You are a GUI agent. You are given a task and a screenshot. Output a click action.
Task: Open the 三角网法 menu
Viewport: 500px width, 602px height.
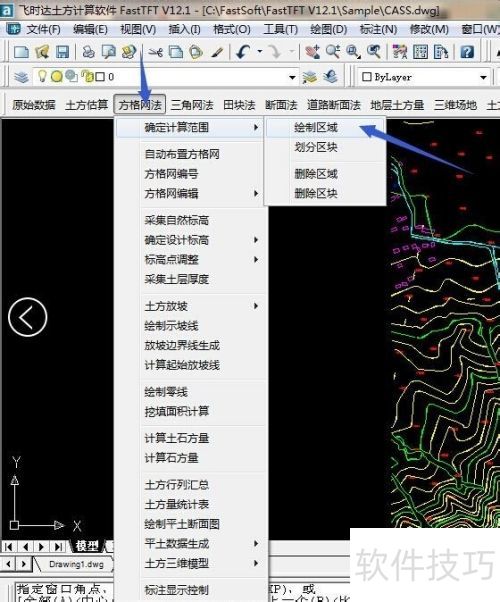pyautogui.click(x=192, y=105)
